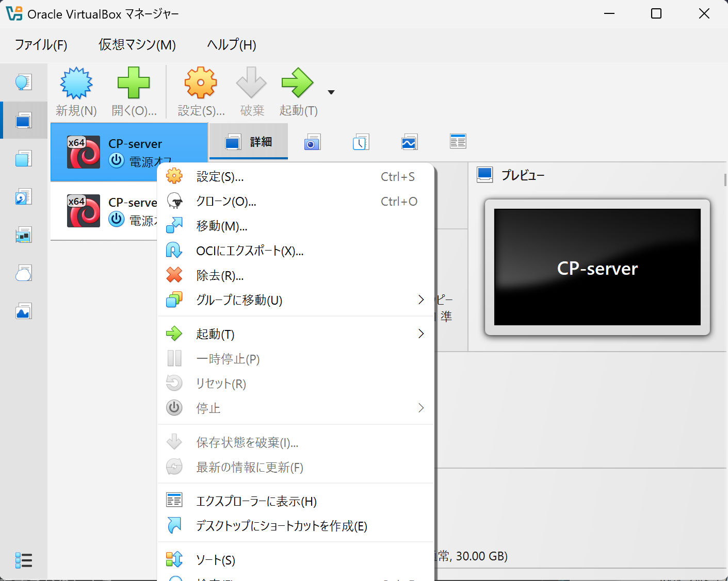Open the Help (ヘルプ) menu

click(x=232, y=45)
